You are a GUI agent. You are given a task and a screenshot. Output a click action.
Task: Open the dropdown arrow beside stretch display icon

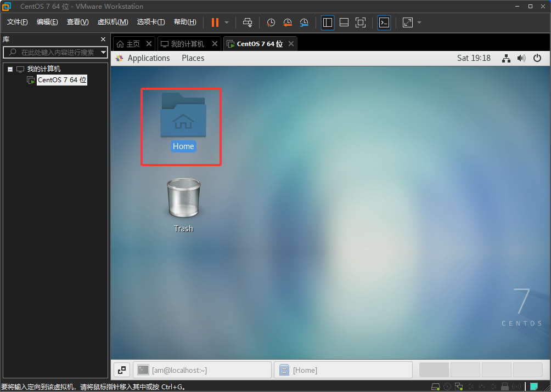click(x=419, y=22)
